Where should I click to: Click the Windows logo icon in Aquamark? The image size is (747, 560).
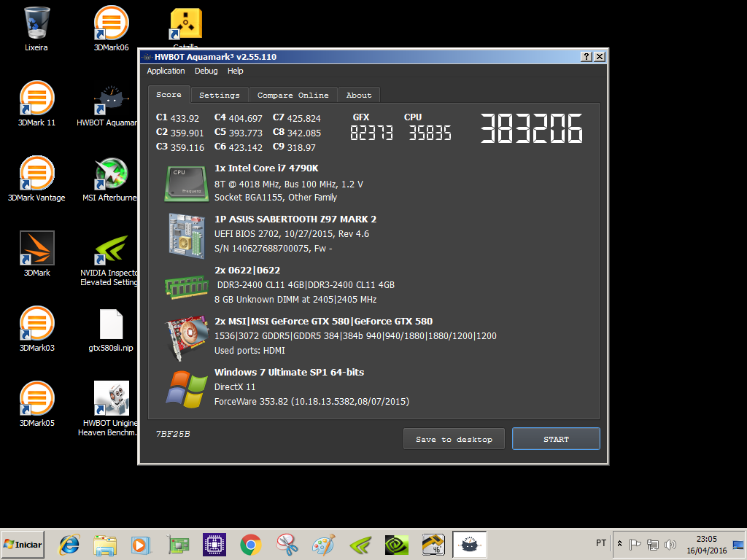pos(186,389)
